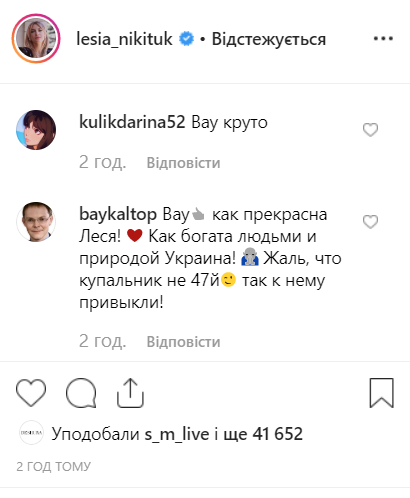Viewport: 410px width, 498px height.
Task: Like kulikdarina52's comment heart
Action: (x=370, y=130)
